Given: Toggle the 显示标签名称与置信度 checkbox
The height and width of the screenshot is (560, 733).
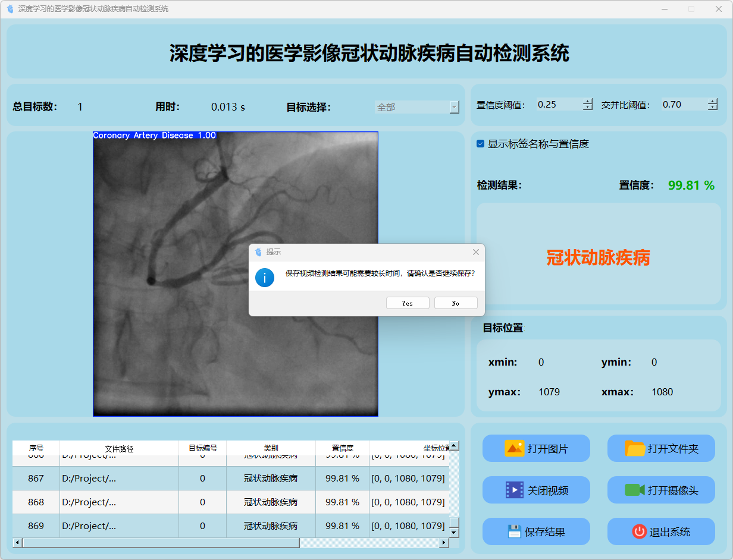Looking at the screenshot, I should (481, 144).
